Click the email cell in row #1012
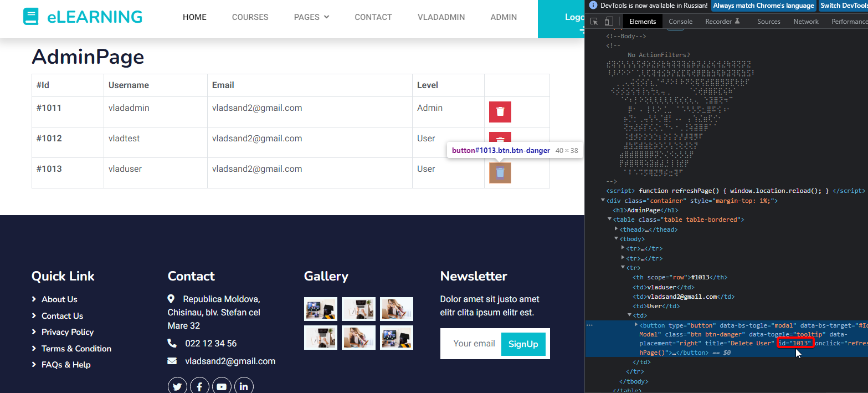 pos(310,142)
